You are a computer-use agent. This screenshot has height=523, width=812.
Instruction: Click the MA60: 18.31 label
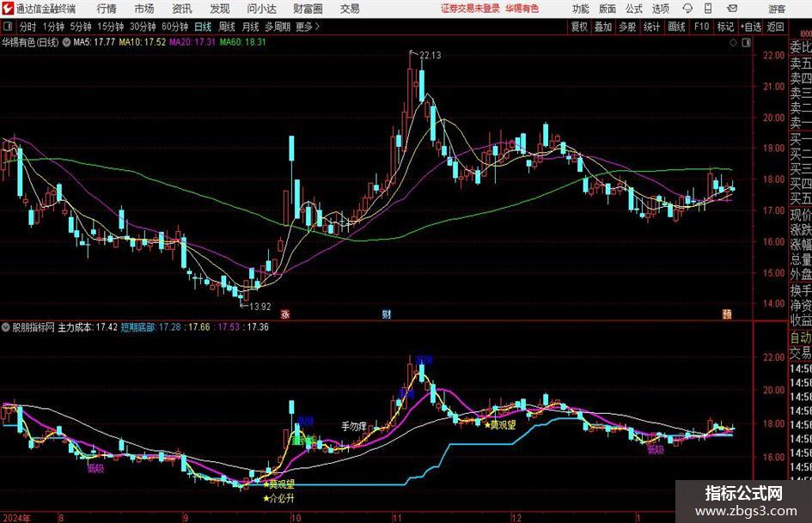(243, 42)
